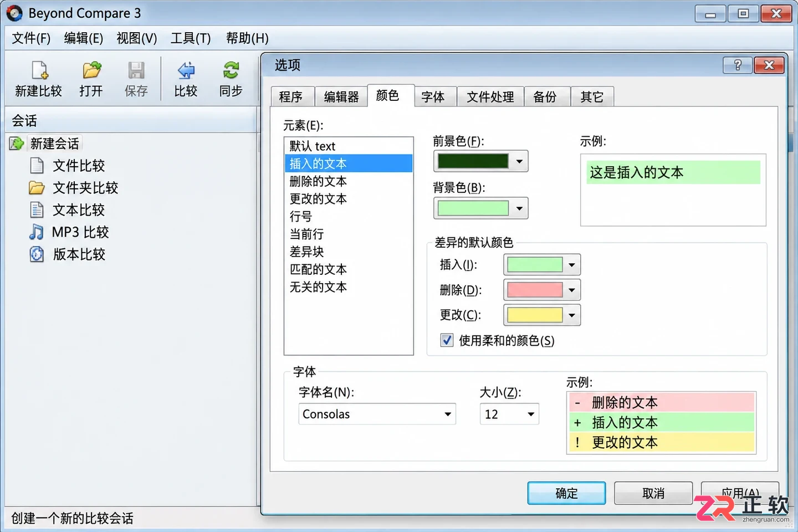The height and width of the screenshot is (532, 798).
Task: Open the 文件(F) menu
Action: click(x=31, y=38)
